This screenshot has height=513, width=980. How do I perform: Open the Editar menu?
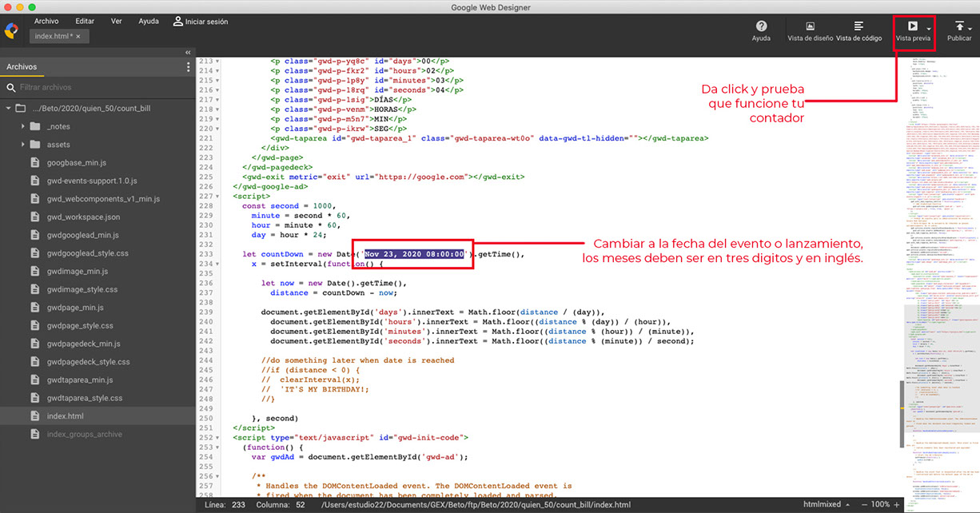[x=85, y=22]
